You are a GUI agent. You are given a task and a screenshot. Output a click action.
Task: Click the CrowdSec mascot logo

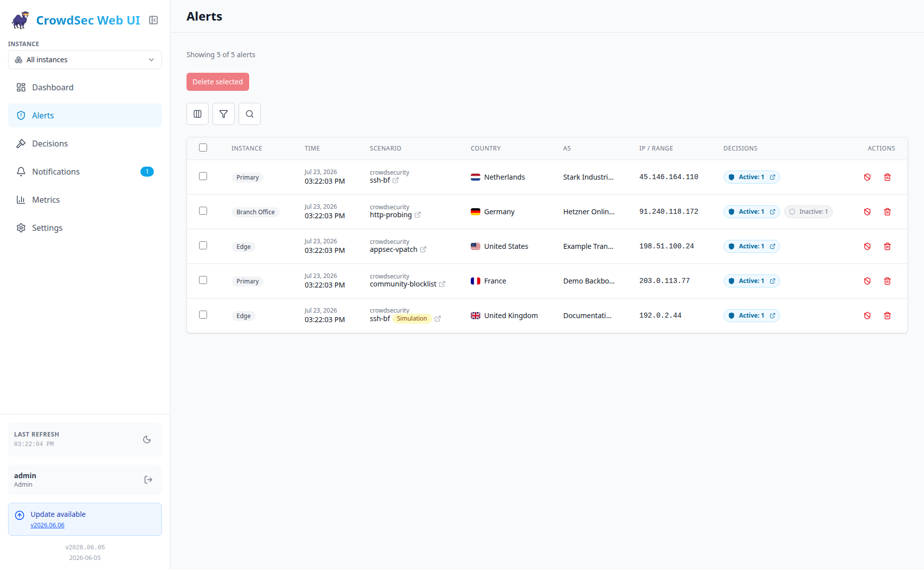coord(21,20)
